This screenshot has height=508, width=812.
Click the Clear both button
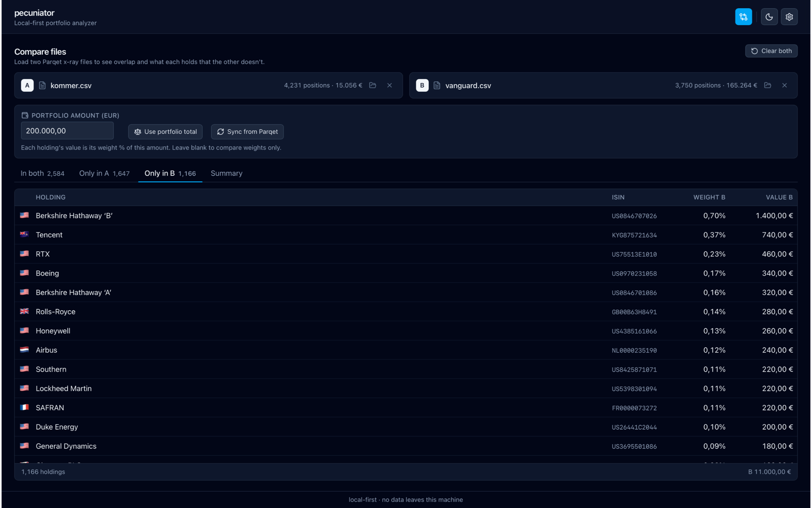pyautogui.click(x=771, y=51)
